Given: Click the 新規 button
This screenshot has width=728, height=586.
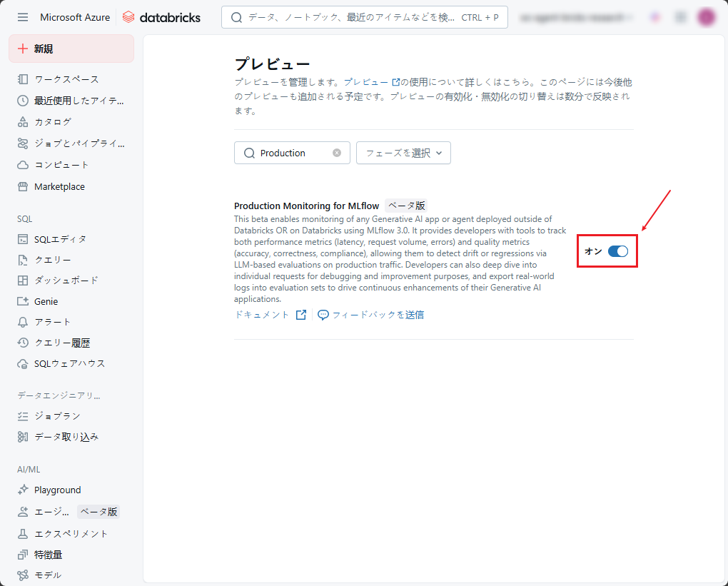Looking at the screenshot, I should coord(71,49).
